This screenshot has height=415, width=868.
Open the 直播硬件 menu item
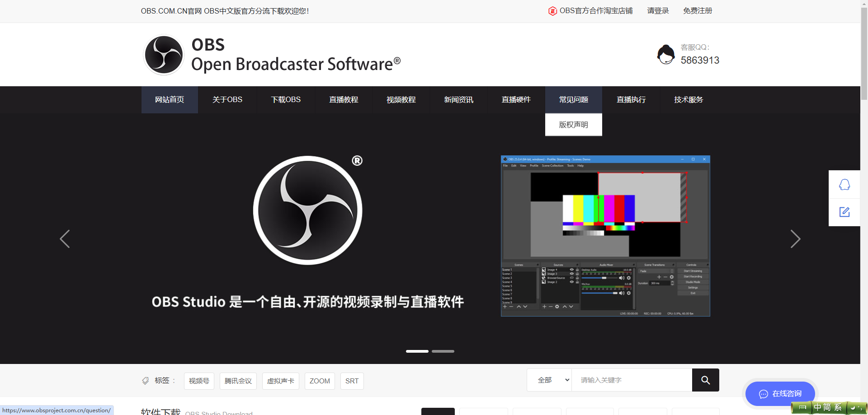(x=516, y=100)
